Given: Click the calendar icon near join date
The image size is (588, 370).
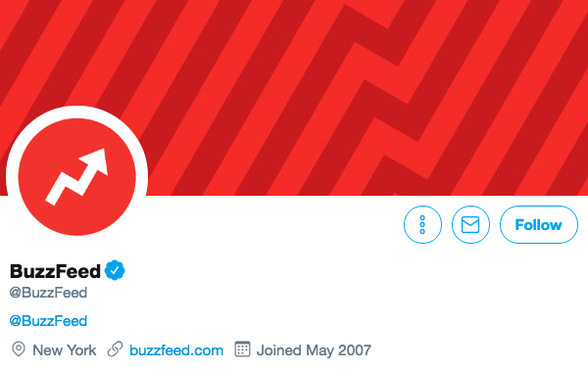Looking at the screenshot, I should point(242,349).
